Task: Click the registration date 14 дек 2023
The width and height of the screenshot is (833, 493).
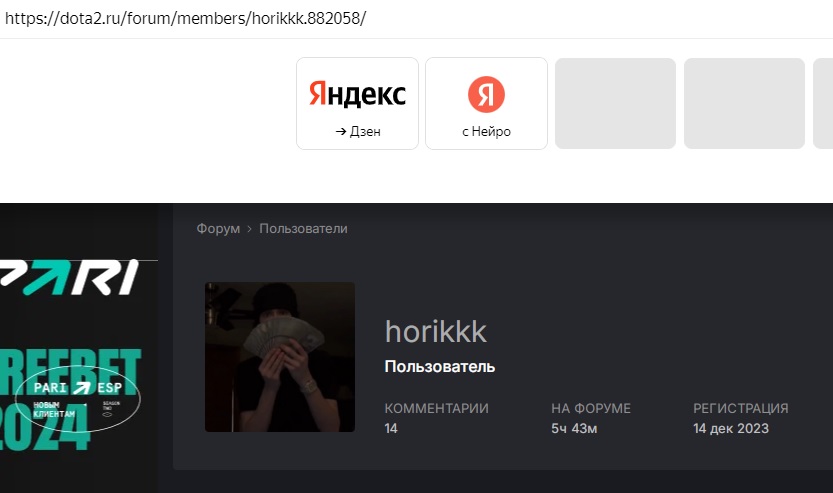Action: (x=731, y=428)
